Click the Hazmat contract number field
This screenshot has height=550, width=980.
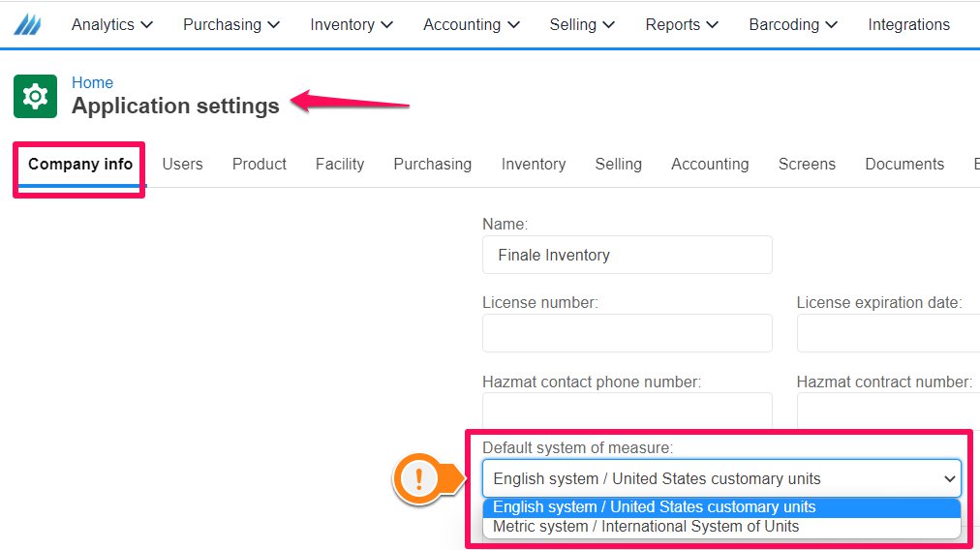888,411
